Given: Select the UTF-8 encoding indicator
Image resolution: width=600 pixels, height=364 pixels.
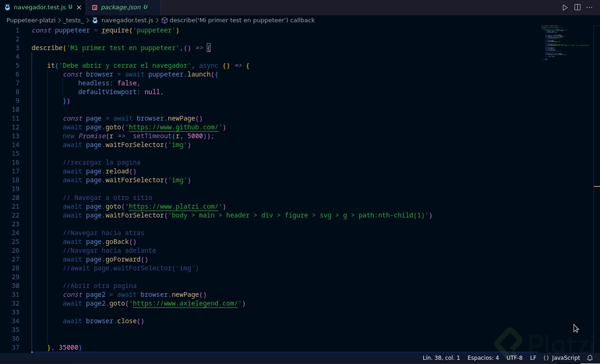Looking at the screenshot, I should click(514, 358).
